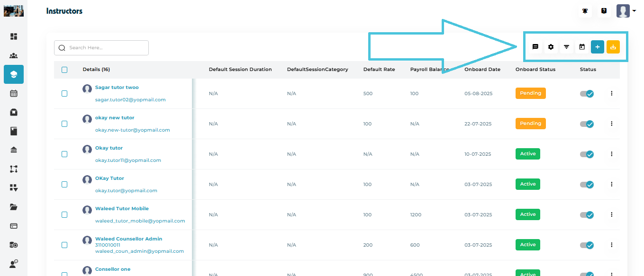The image size is (644, 276).
Task: Click the message chat icon in toolbar
Action: pos(535,47)
